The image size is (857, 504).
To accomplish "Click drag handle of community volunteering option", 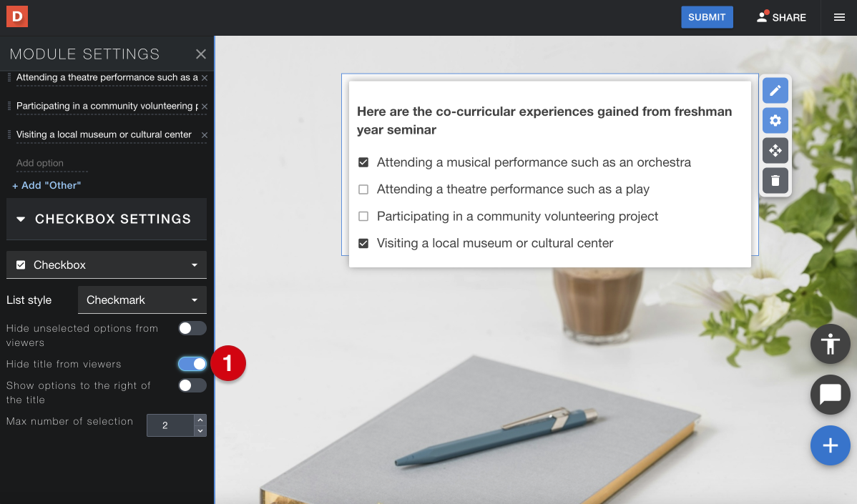I will coord(9,106).
